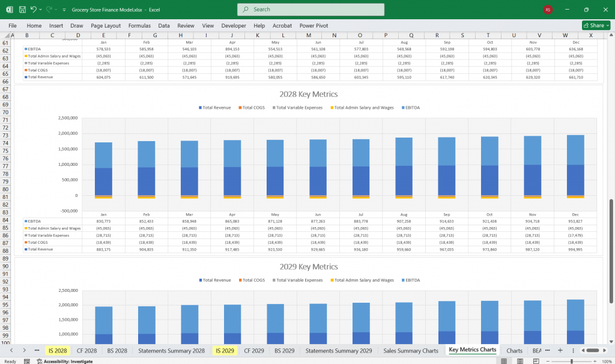615x364 pixels.
Task: Open the Power Pivot ribbon tab
Action: pyautogui.click(x=314, y=25)
